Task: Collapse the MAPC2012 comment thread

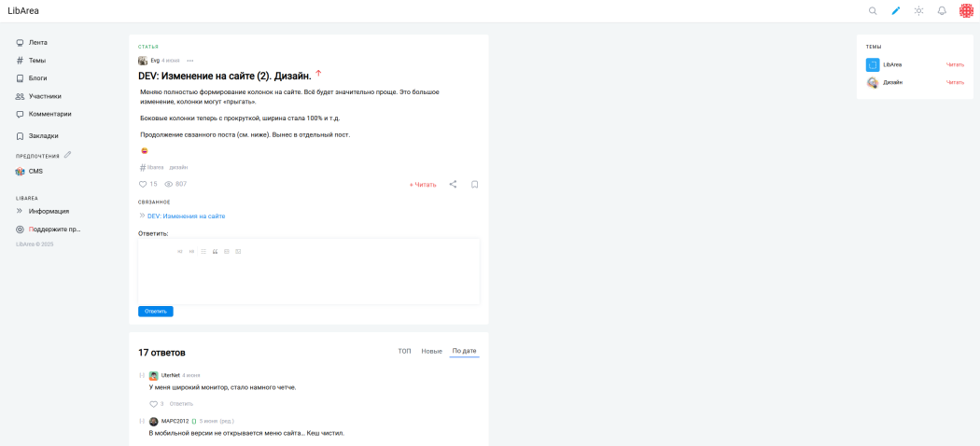Action: pyautogui.click(x=142, y=421)
